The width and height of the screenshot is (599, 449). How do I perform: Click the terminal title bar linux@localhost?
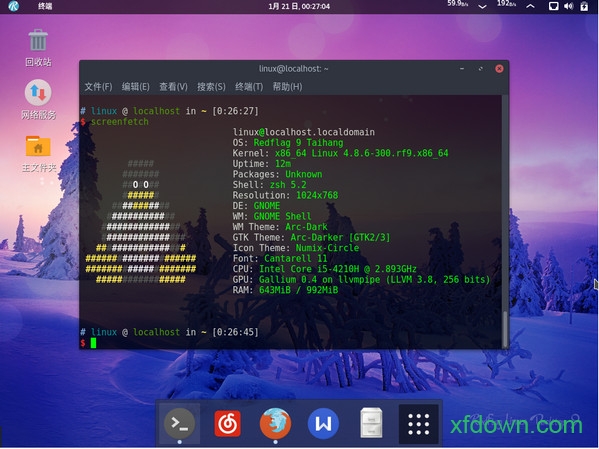(x=293, y=69)
